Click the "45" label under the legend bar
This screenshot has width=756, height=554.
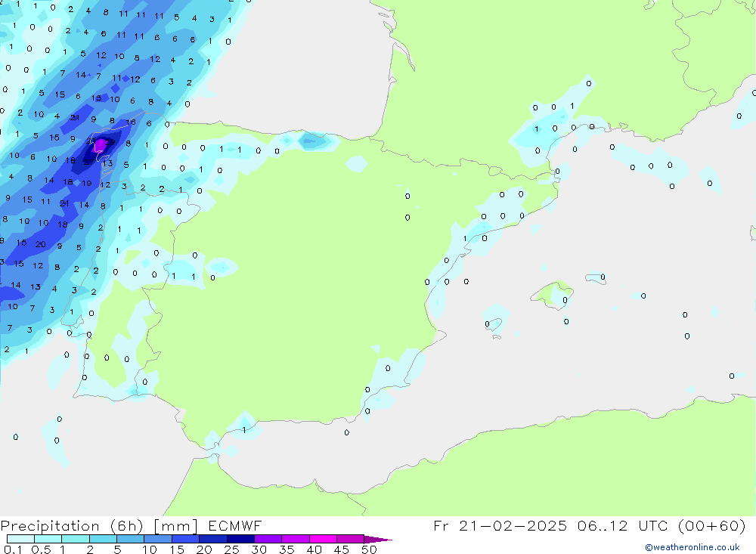[342, 549]
